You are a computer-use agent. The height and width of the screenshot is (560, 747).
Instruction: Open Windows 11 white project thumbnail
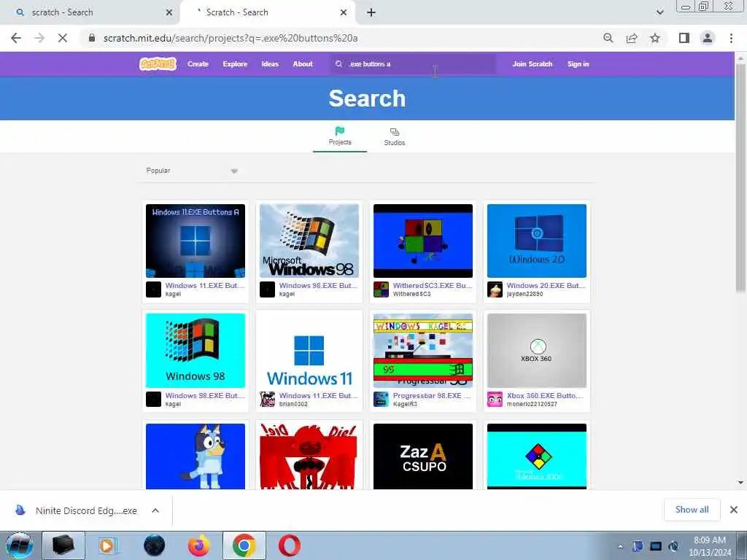coord(309,351)
